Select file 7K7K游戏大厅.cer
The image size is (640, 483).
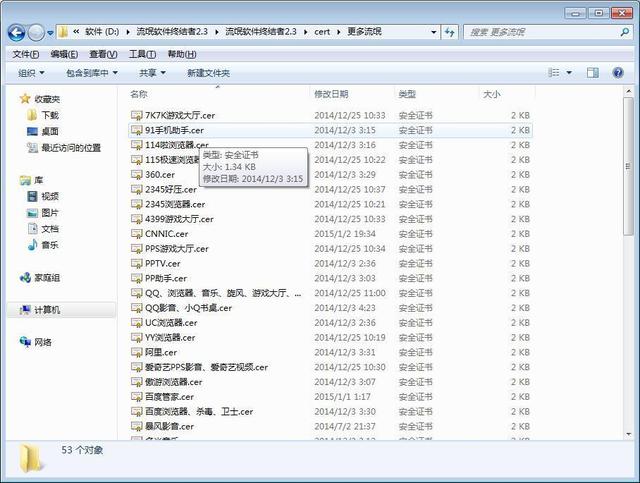coord(331,116)
